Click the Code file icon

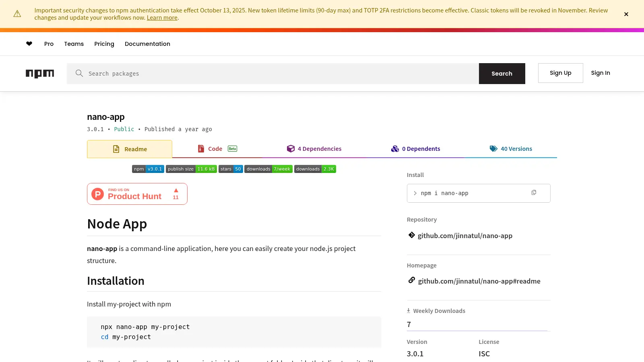coord(201,149)
